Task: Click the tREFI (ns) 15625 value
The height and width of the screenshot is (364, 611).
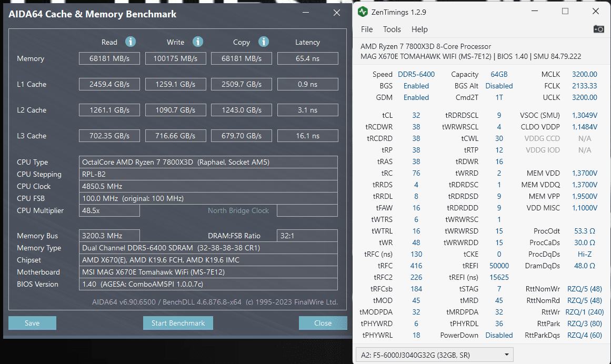Action: 499,277
